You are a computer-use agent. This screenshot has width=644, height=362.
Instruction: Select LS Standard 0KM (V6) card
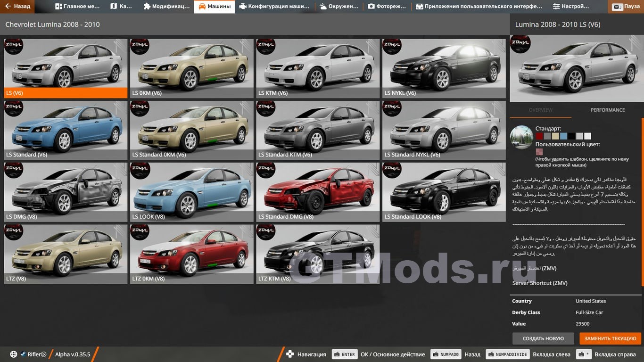(192, 130)
